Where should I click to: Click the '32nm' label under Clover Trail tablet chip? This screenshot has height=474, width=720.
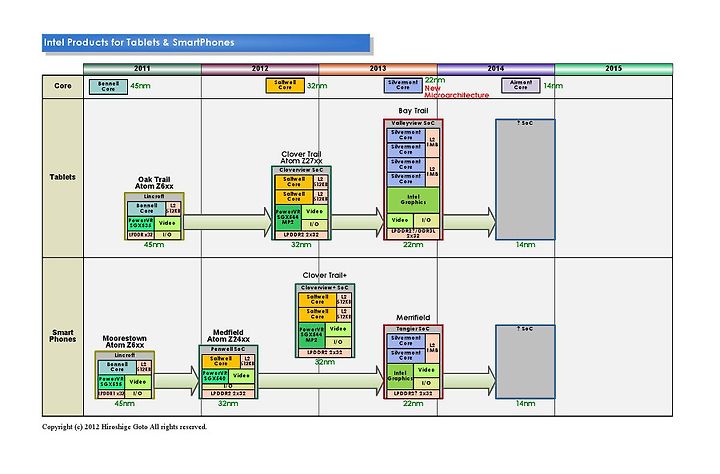(x=301, y=245)
